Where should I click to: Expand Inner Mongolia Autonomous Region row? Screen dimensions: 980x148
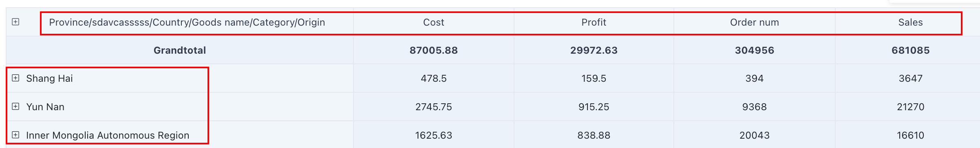15,135
